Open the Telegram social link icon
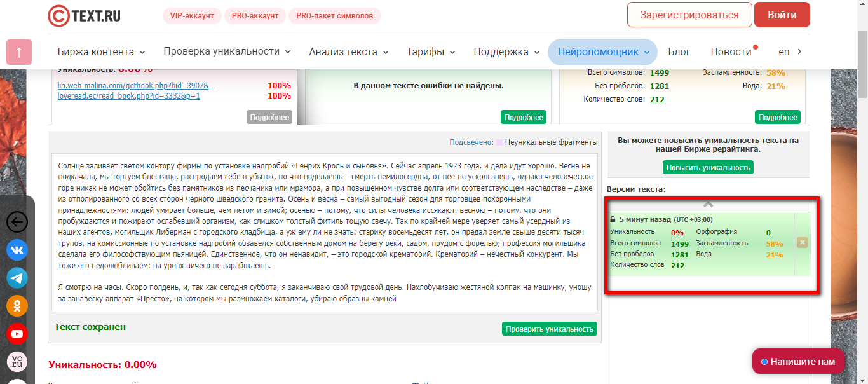 click(17, 278)
